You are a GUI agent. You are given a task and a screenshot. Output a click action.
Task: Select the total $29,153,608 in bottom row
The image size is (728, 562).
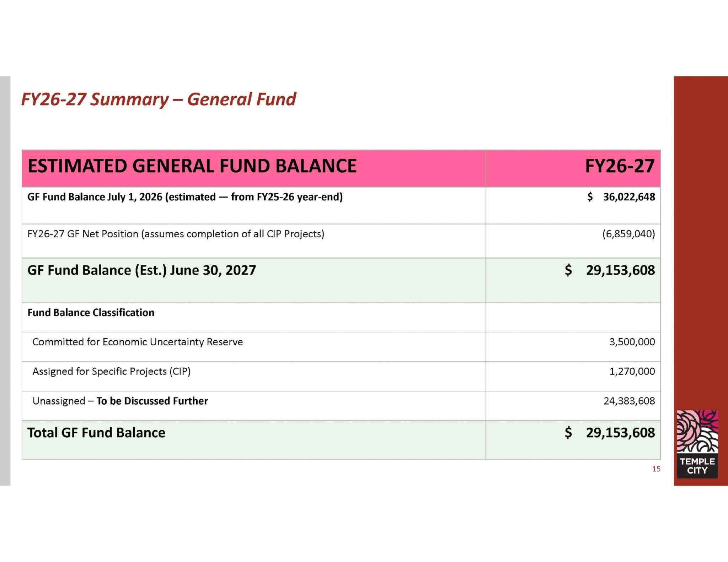pyautogui.click(x=610, y=433)
